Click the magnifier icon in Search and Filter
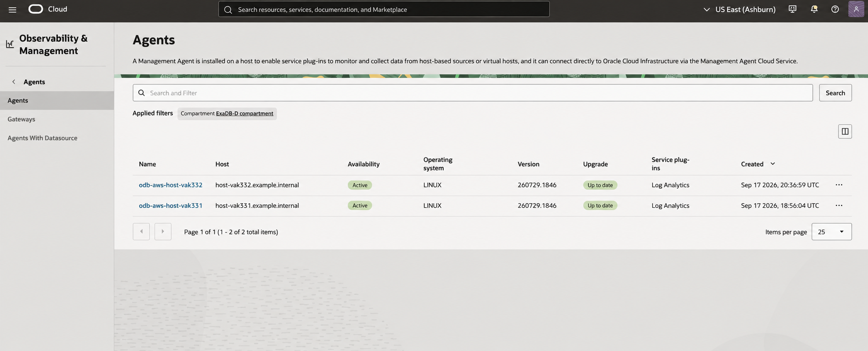868x351 pixels. pyautogui.click(x=141, y=93)
